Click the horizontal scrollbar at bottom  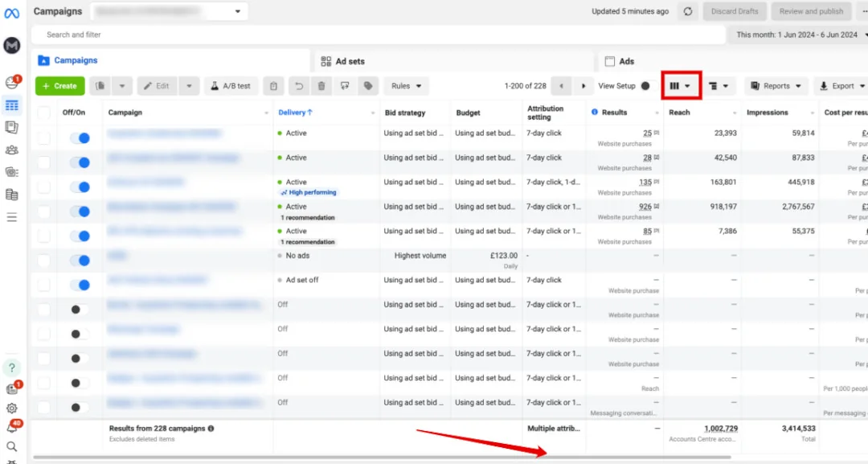point(382,458)
